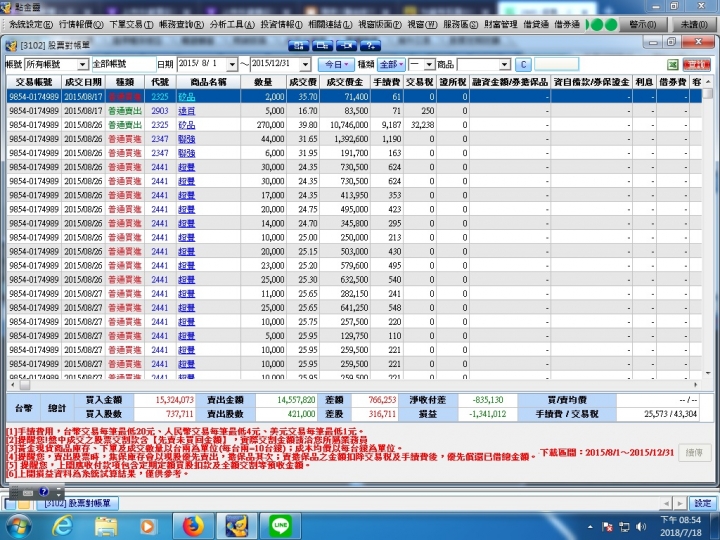The image size is (720, 540).
Task: Click the red query button at top right
Action: pyautogui.click(x=696, y=65)
